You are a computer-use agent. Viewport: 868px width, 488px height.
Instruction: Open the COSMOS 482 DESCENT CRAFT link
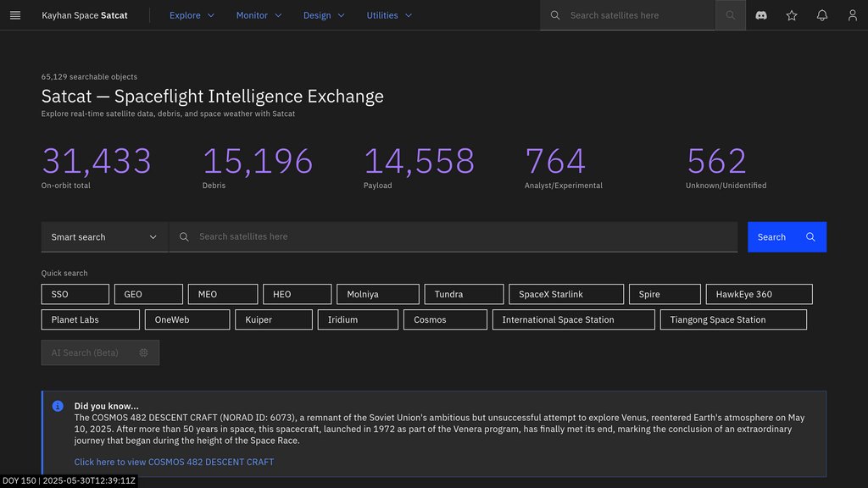174,462
